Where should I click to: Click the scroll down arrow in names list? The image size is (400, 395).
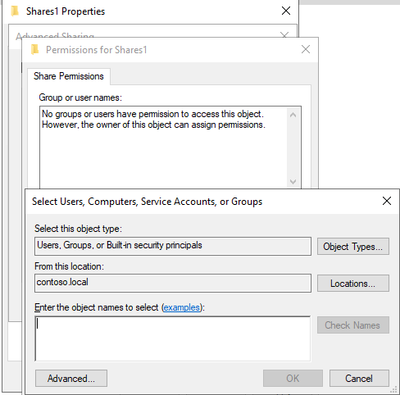293,182
